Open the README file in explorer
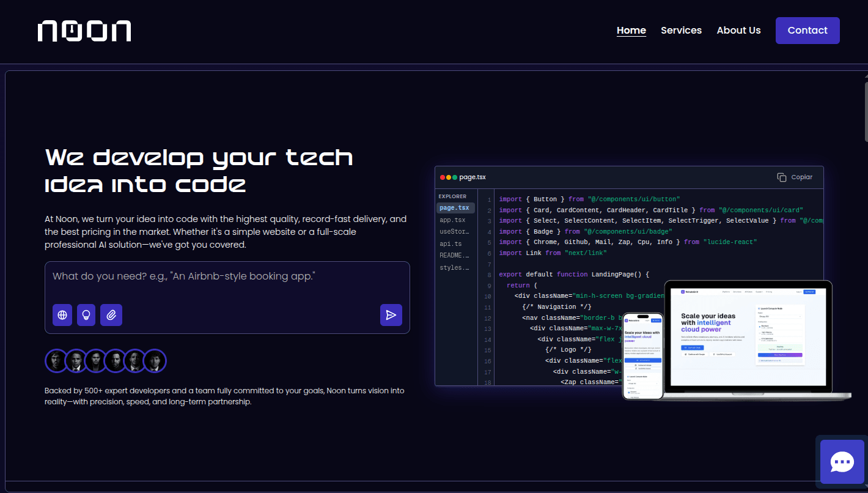 (455, 255)
